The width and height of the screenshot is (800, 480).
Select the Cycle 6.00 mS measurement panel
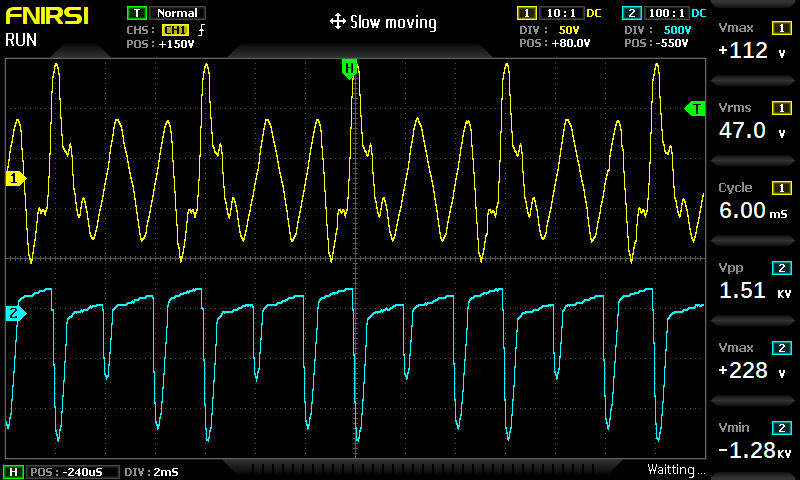pos(754,201)
